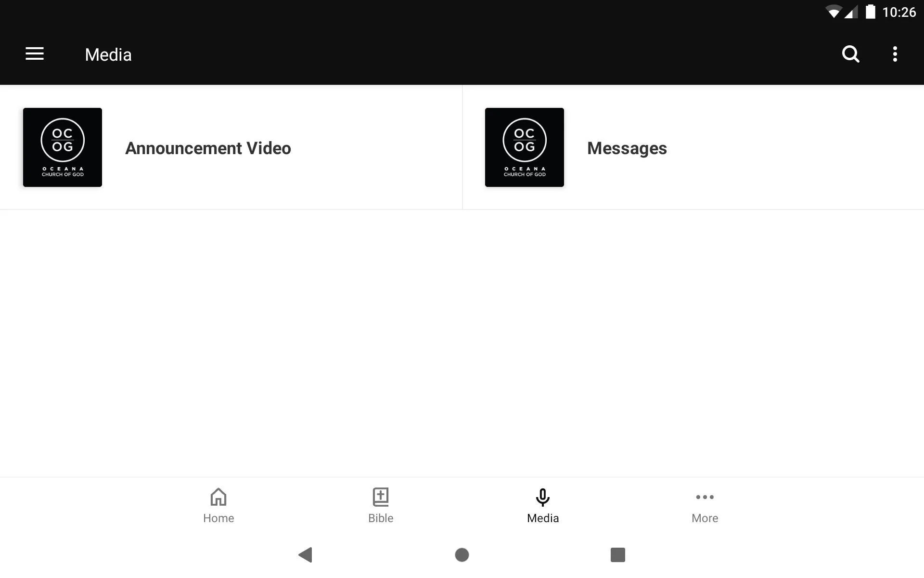The image size is (924, 578).
Task: Tap the three-dot overflow menu icon
Action: click(896, 54)
